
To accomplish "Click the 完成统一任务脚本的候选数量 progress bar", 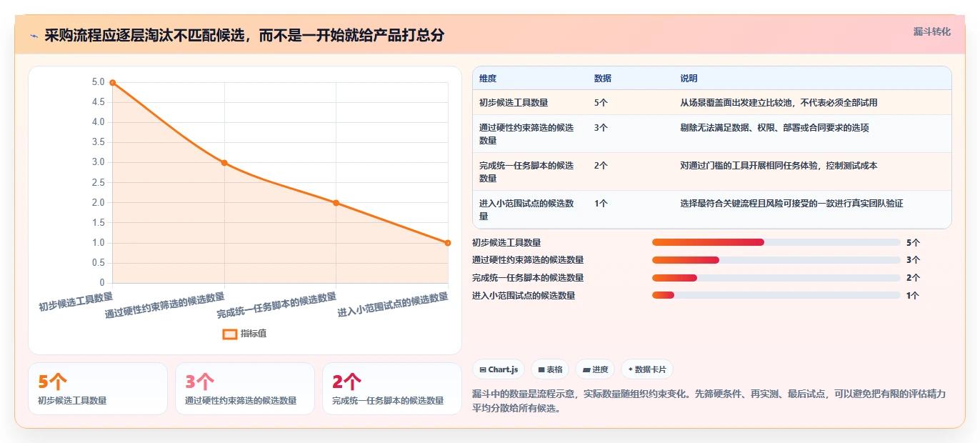I will [x=776, y=278].
